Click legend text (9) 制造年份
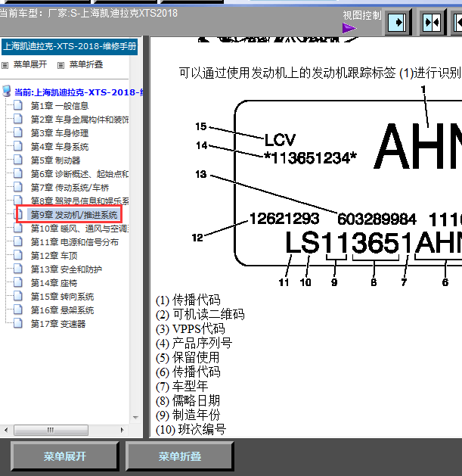 tap(188, 415)
